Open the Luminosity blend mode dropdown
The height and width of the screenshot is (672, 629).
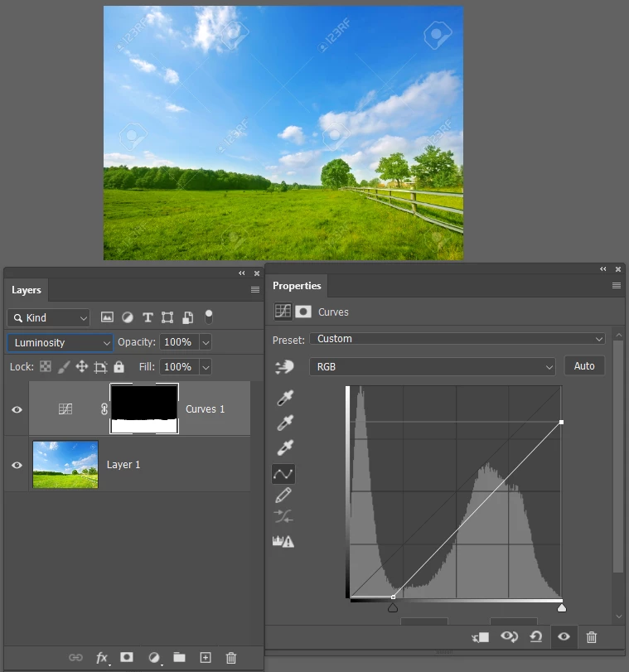point(60,342)
